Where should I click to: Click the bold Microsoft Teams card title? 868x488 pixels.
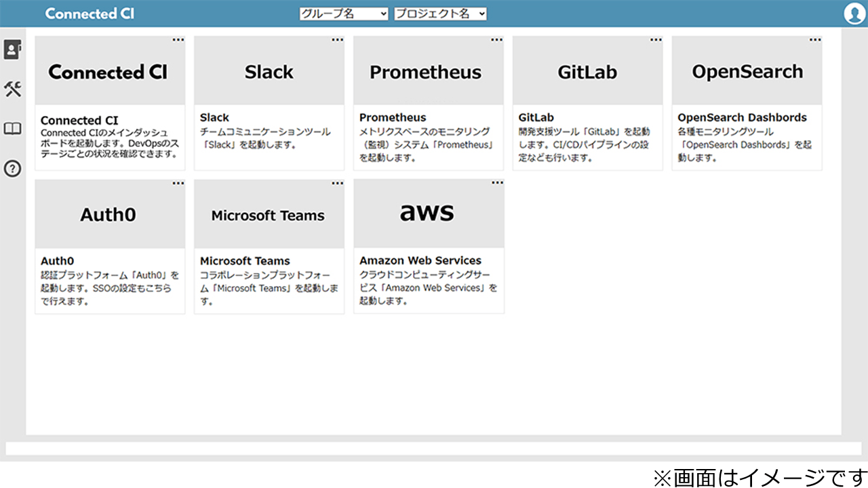tap(245, 261)
